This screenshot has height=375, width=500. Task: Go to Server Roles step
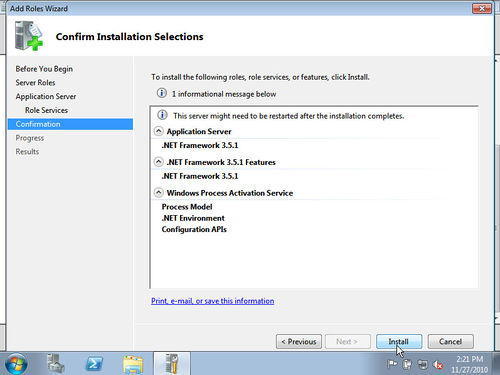tap(35, 83)
